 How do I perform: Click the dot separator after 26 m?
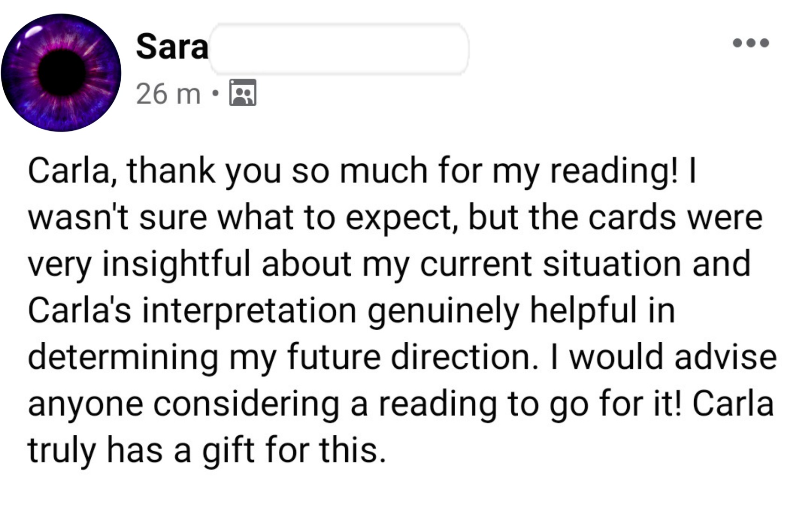pos(215,94)
